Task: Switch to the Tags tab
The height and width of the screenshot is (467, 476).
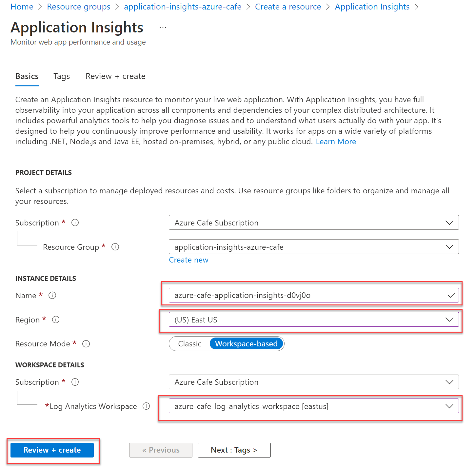Action: (x=62, y=76)
